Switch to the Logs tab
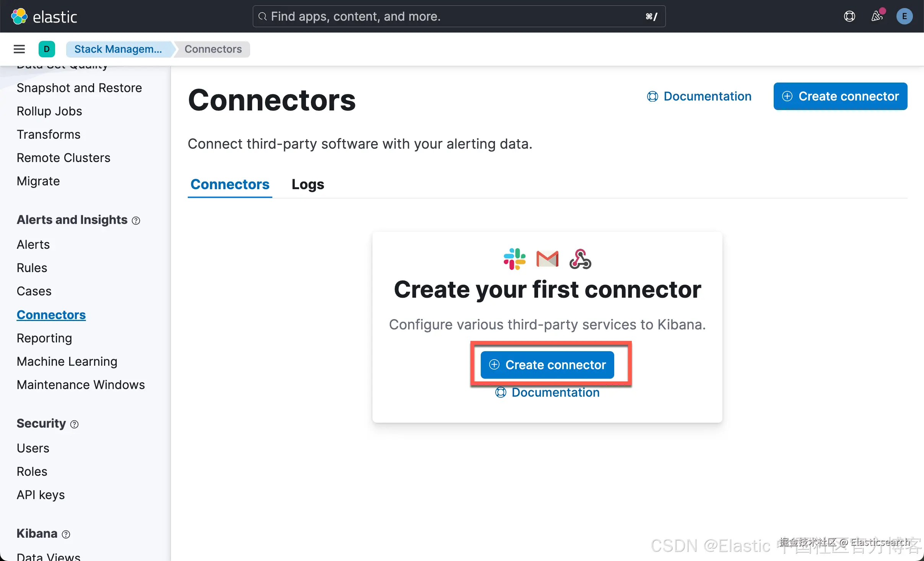Screen dimensions: 924x561 click(x=307, y=184)
